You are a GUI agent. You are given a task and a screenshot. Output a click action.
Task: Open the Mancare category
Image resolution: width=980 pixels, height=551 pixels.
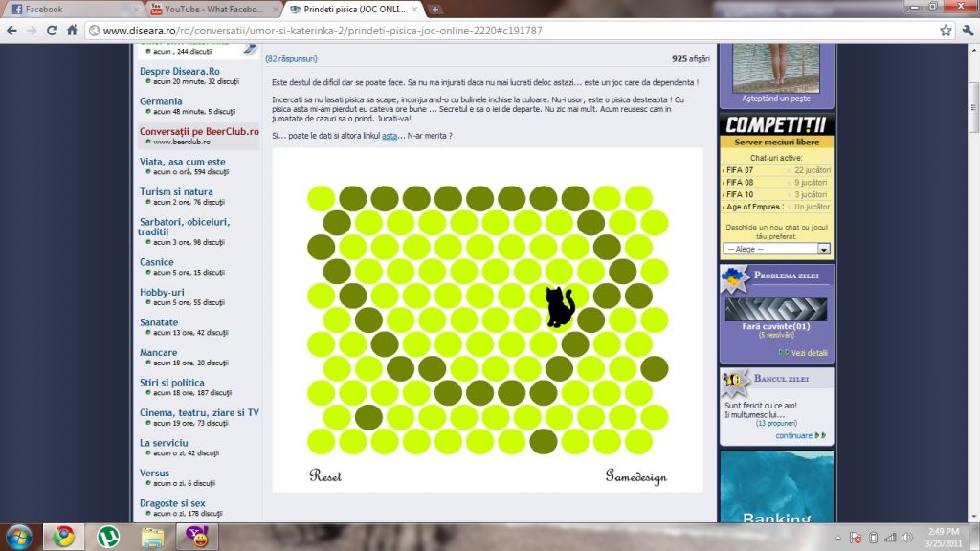158,352
